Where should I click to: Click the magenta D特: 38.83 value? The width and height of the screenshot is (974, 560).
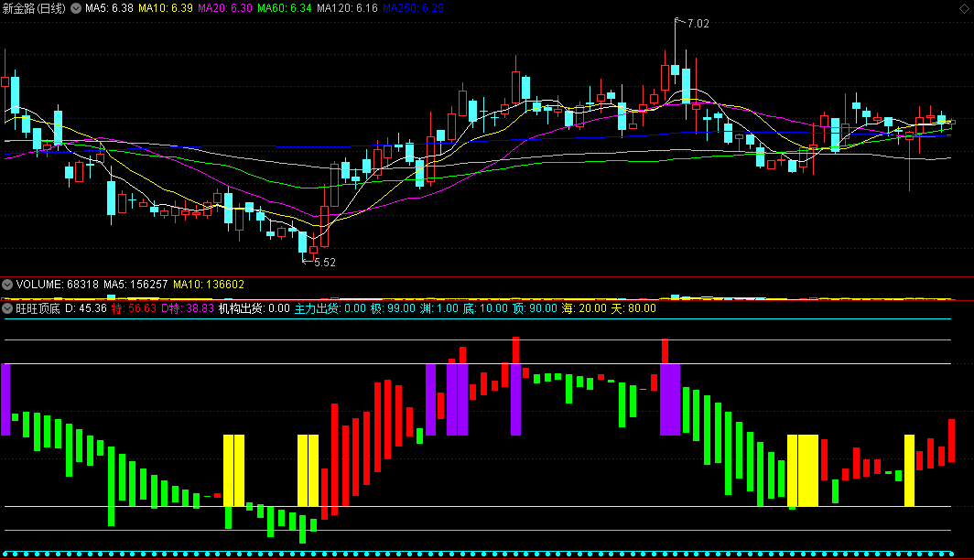(188, 308)
